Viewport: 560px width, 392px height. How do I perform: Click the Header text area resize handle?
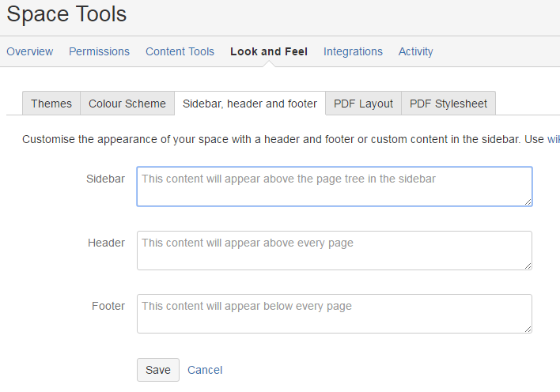[528, 266]
